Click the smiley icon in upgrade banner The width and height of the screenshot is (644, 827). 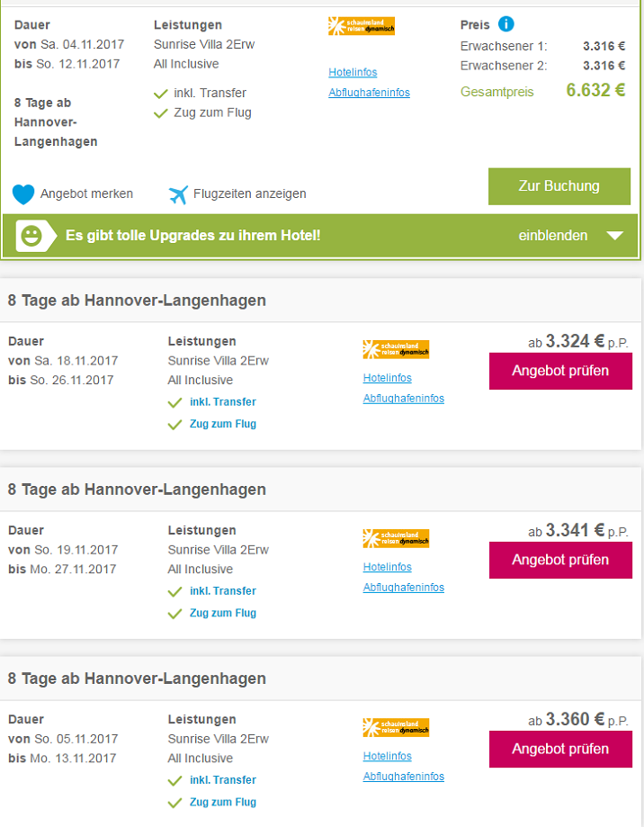click(x=31, y=236)
